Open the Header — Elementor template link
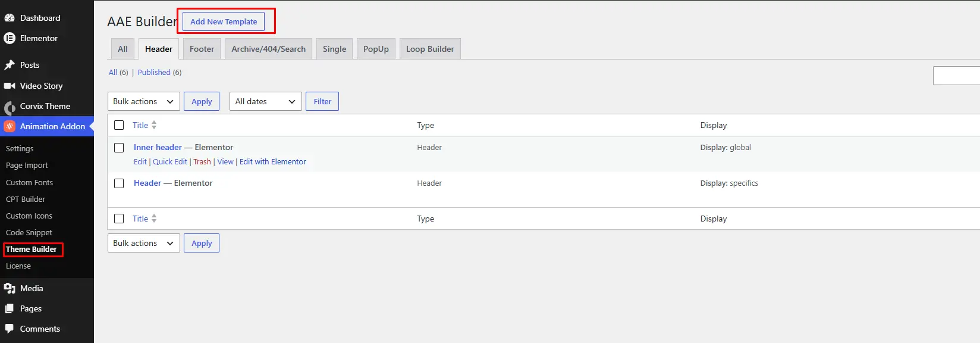Viewport: 980px width, 343px height. [147, 183]
